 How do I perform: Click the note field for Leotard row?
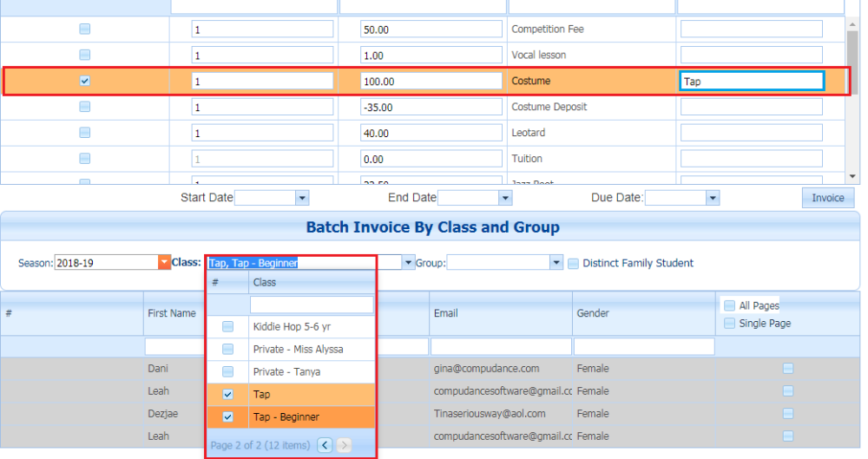(x=751, y=133)
